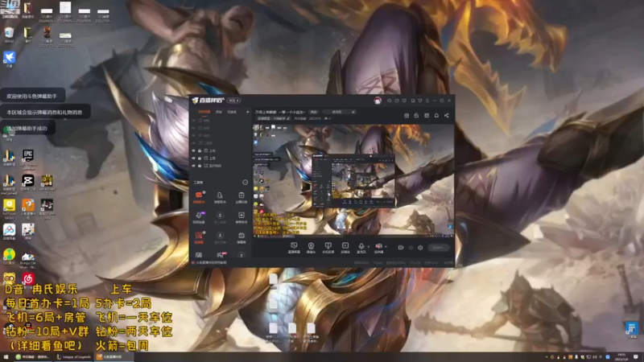The height and width of the screenshot is (362, 644).
Task: Click the red speaker volume icon
Action: coord(378,247)
